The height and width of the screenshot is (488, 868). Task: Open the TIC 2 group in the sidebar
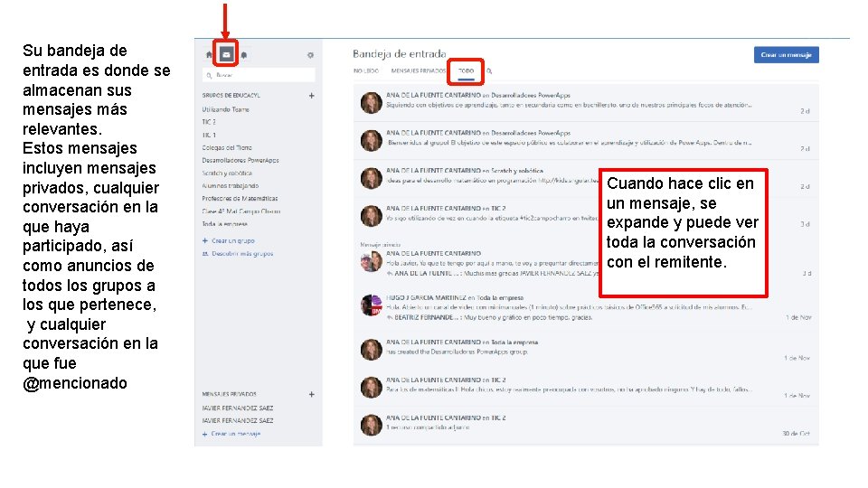209,122
